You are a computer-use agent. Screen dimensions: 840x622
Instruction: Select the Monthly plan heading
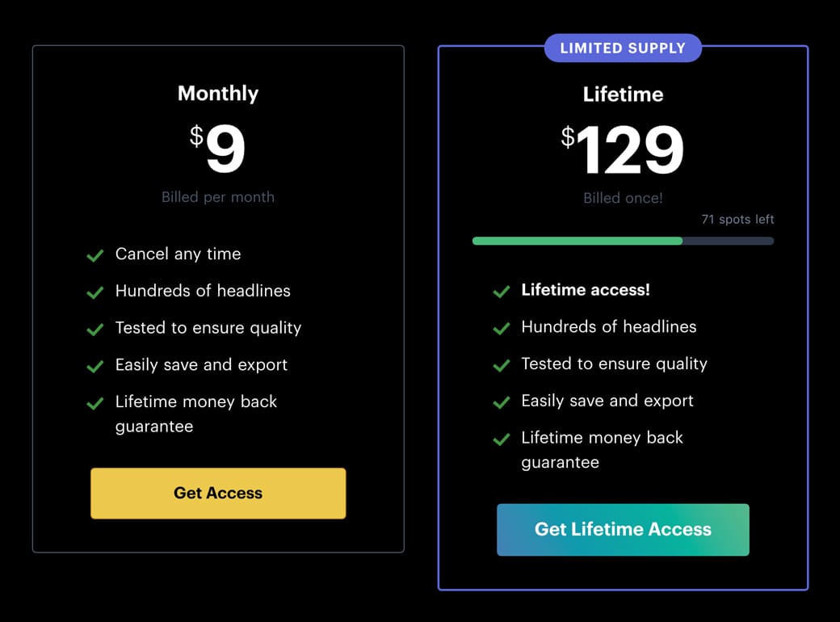click(x=218, y=94)
